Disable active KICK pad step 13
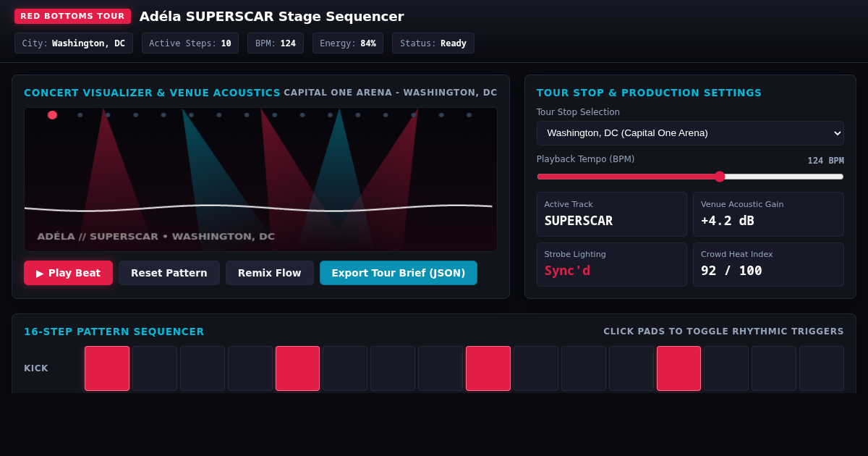 pos(678,368)
